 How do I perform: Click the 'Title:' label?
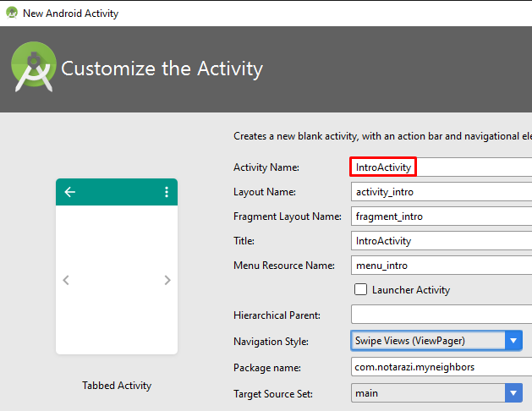[244, 241]
